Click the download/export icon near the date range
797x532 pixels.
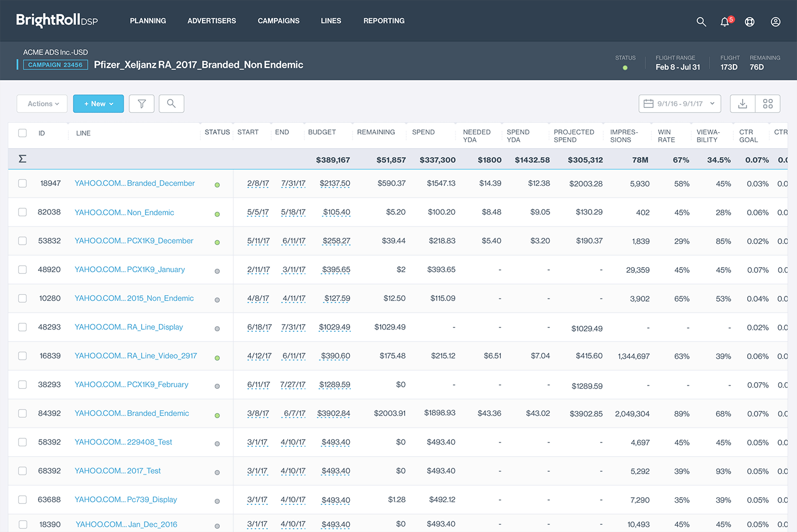pos(742,103)
